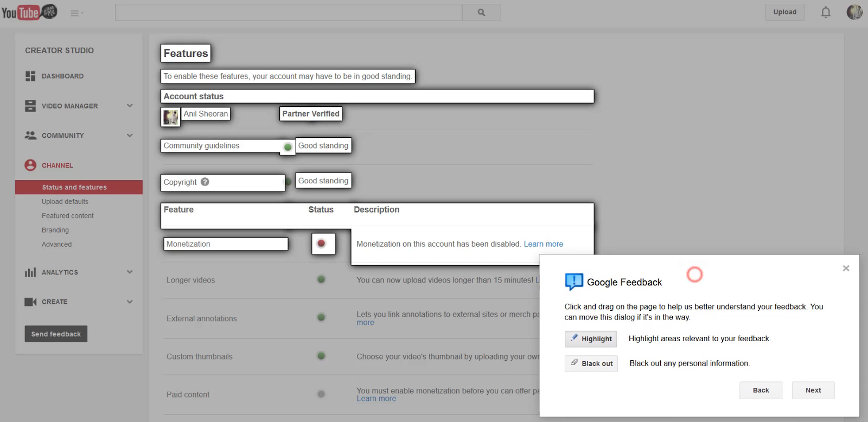
Task: Click the Channel menu label
Action: (58, 165)
